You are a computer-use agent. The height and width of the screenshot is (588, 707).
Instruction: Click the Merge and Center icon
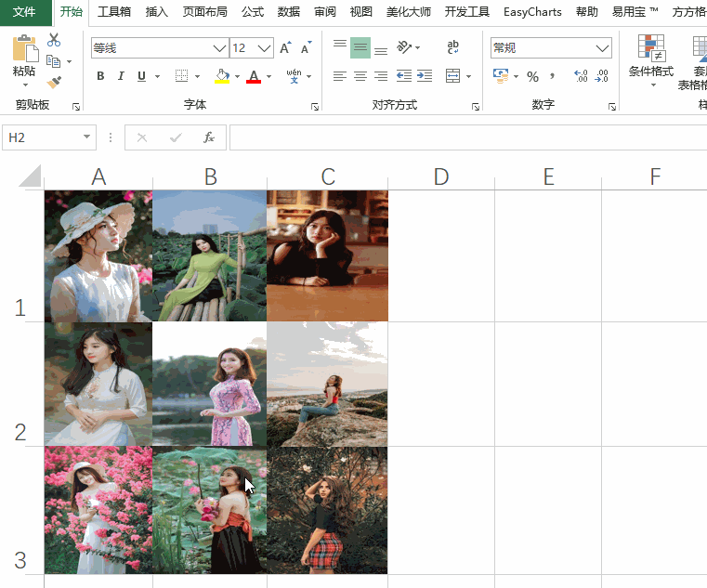(x=452, y=76)
